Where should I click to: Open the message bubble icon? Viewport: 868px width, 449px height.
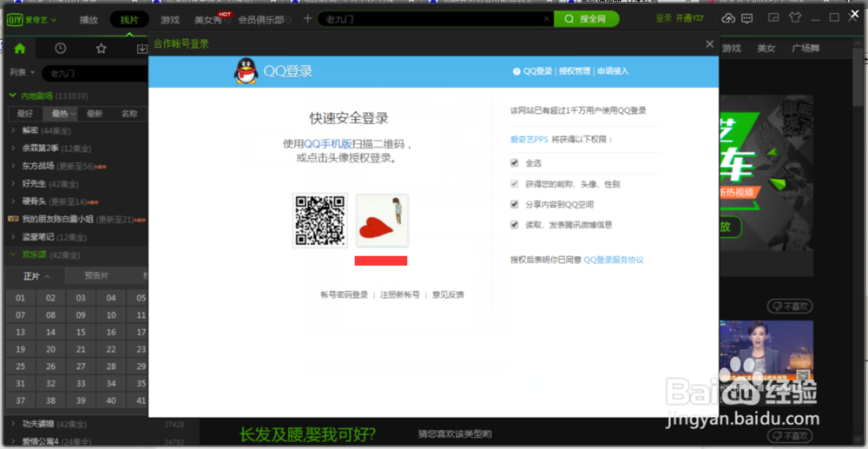[746, 18]
